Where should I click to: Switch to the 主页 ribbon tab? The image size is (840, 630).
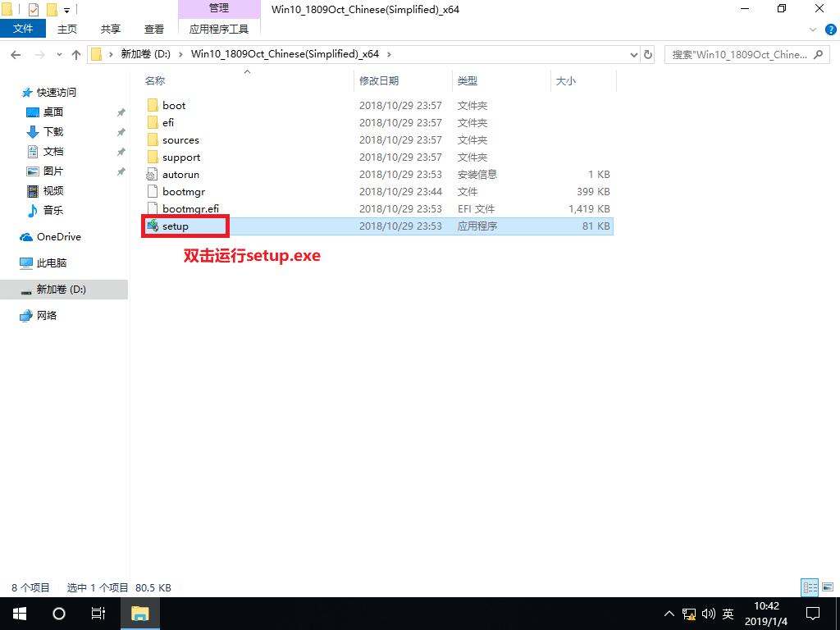tap(67, 29)
